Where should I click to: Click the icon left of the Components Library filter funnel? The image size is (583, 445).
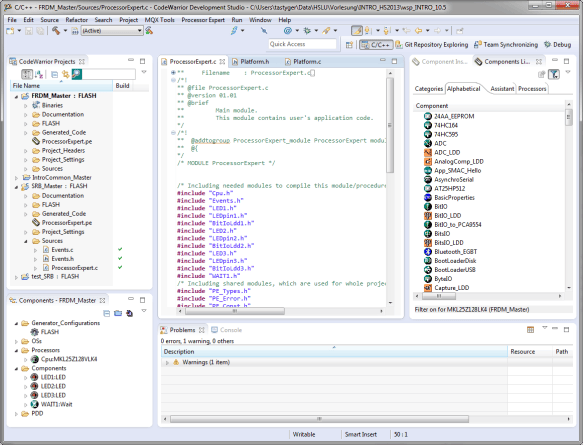coord(541,75)
